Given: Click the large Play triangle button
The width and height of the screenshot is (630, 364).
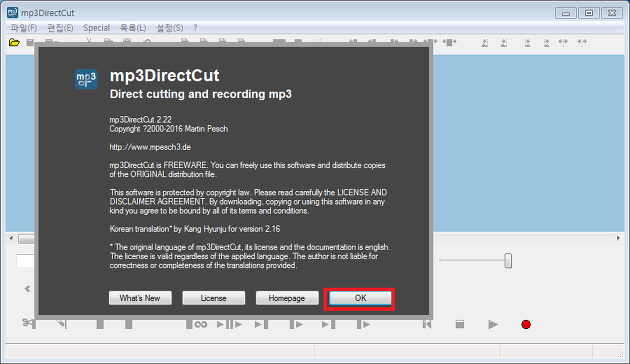Looking at the screenshot, I should [x=493, y=324].
